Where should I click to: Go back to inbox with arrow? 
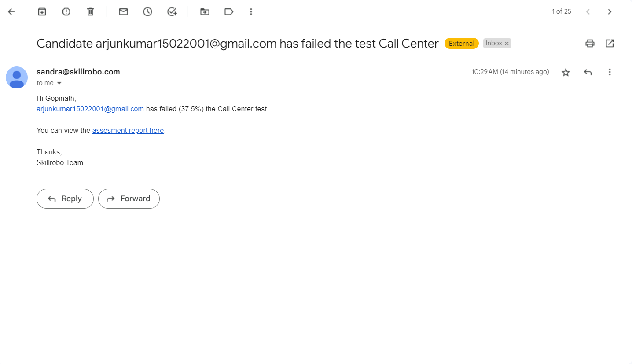[11, 12]
